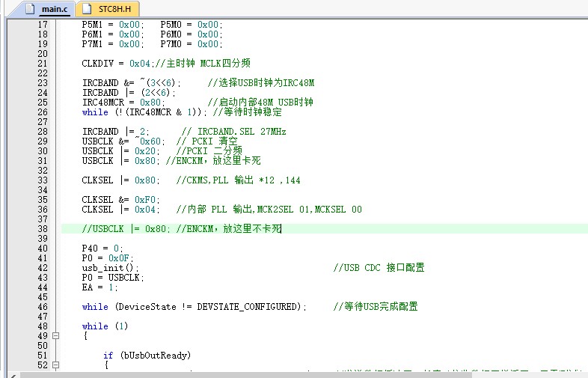Click the 'IRCBAND |= 2' statement
Screen dimensions: 588x378
coord(115,132)
